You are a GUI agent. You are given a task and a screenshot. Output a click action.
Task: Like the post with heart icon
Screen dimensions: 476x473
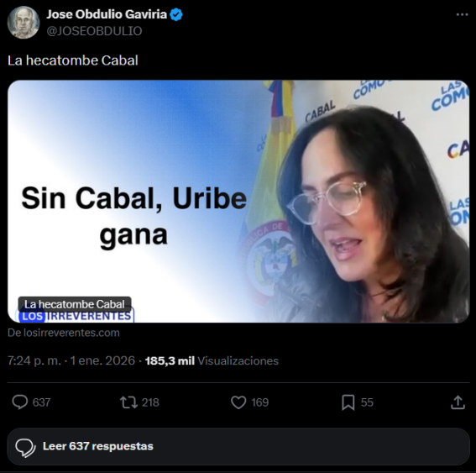(x=238, y=402)
